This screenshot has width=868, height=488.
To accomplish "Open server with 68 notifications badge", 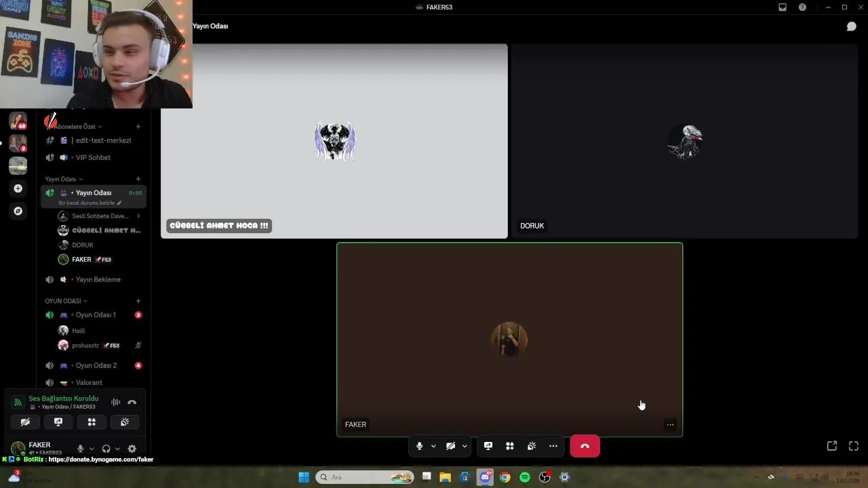I will pos(18,121).
